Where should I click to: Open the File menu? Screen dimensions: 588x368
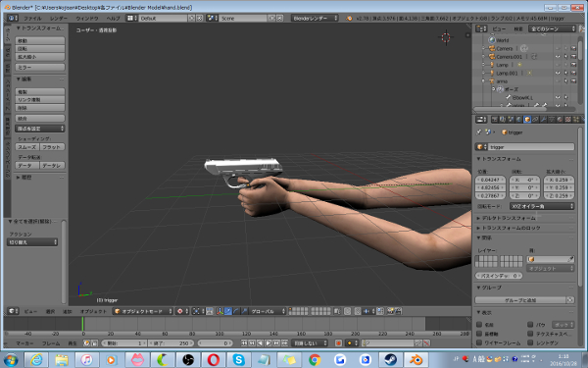pos(32,18)
